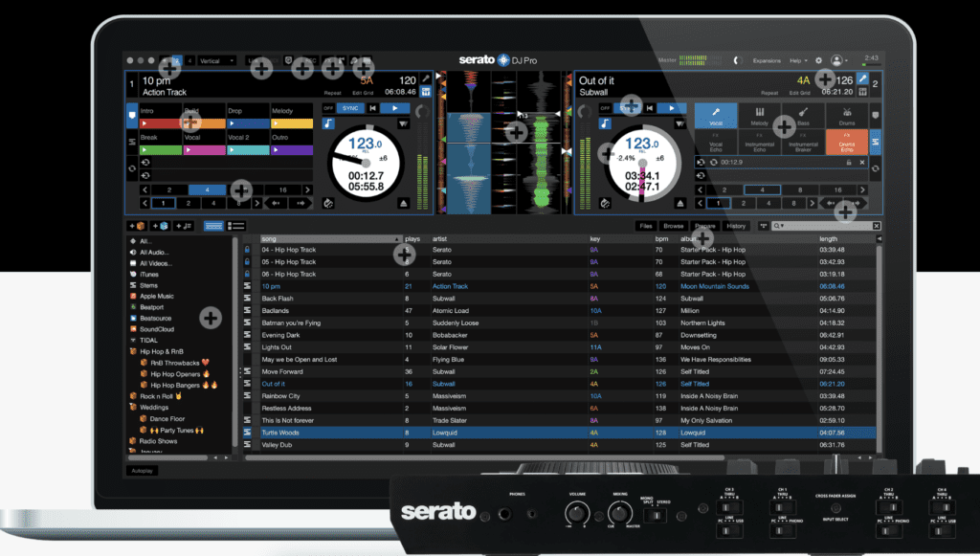Switch to waveform library view
The image size is (980, 556).
(213, 226)
